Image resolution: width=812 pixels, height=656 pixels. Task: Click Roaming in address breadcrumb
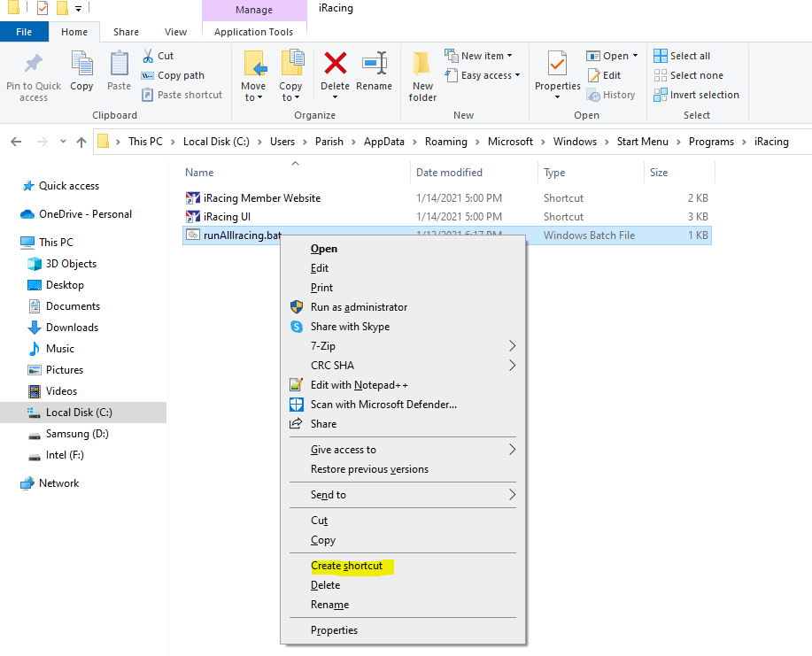(x=446, y=142)
